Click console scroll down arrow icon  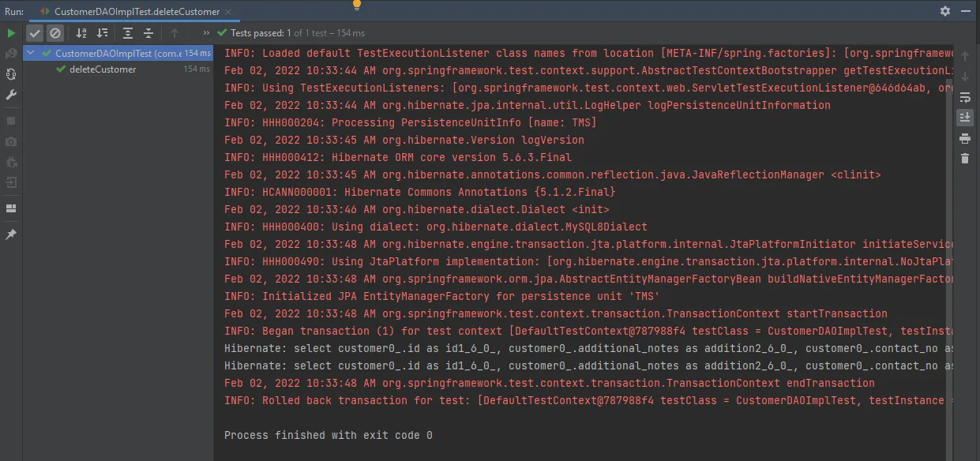965,77
